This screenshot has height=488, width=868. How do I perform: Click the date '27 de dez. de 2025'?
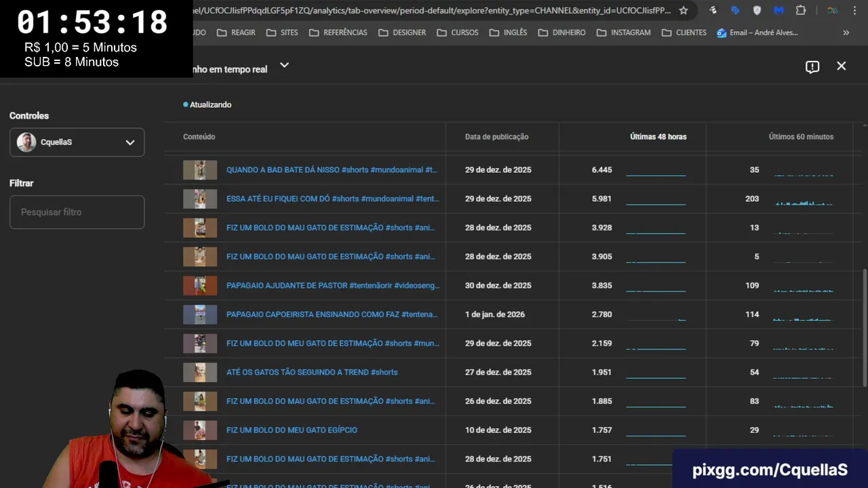(x=498, y=372)
